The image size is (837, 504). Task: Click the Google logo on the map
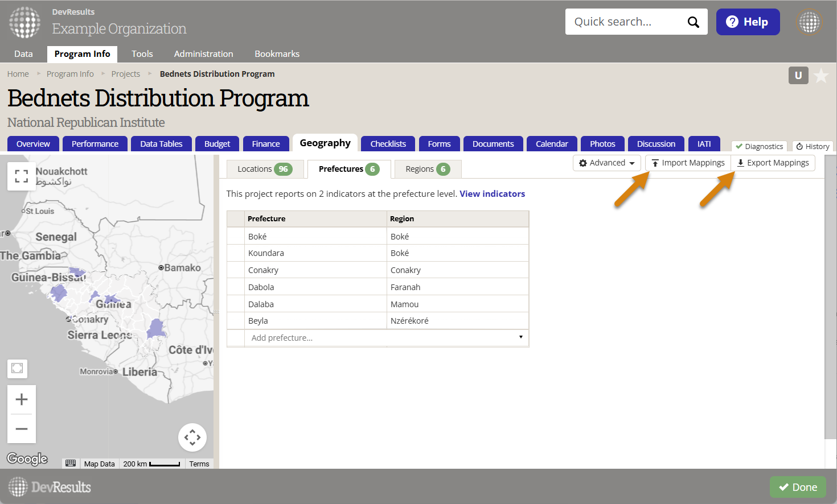[27, 458]
